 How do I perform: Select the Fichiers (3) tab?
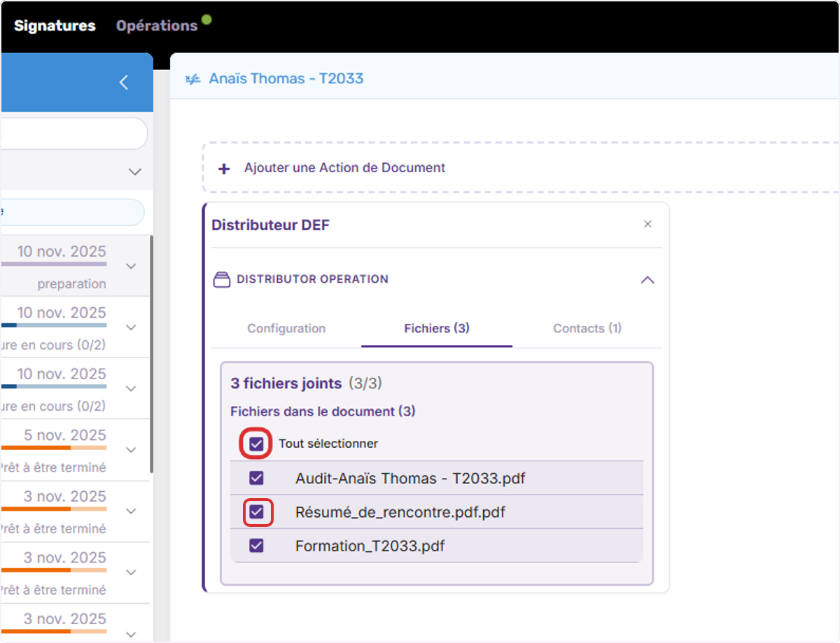click(437, 328)
